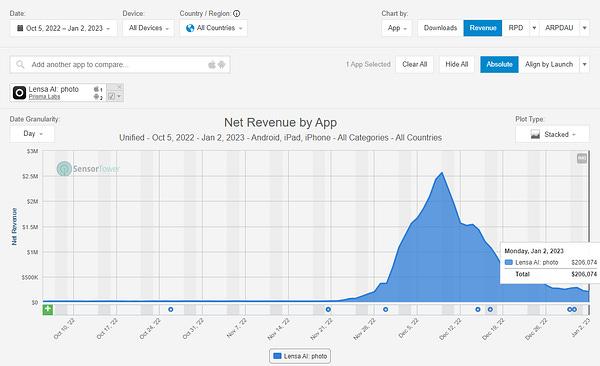600x366 pixels.
Task: Click the magnifier search icon
Action: coord(20,65)
